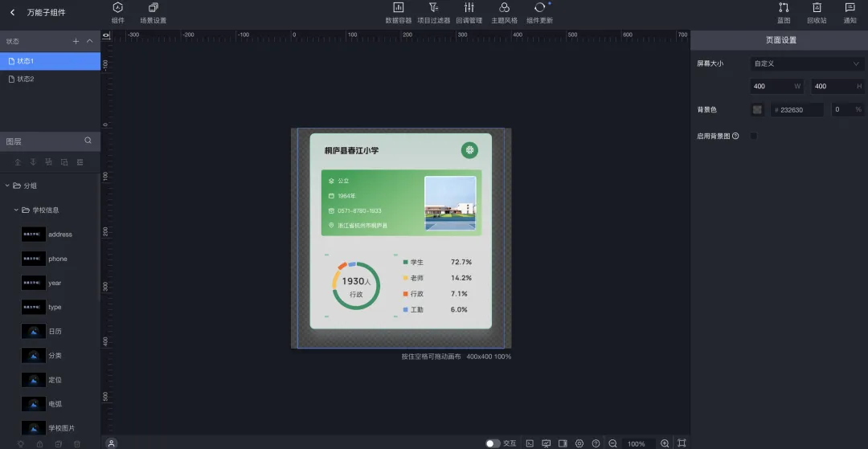Image resolution: width=868 pixels, height=449 pixels.
Task: Fit canvas to screen icon
Action: [x=682, y=443]
